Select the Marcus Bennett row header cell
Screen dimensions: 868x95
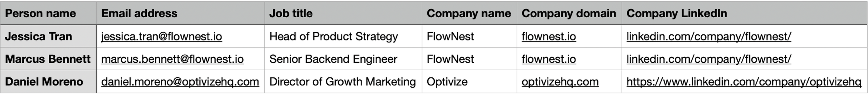(x=47, y=59)
